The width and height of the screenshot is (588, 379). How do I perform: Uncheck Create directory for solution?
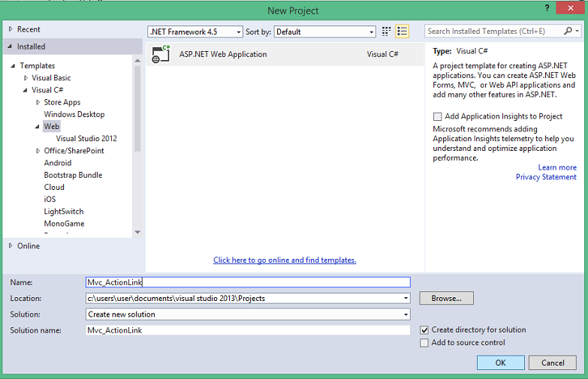point(424,330)
